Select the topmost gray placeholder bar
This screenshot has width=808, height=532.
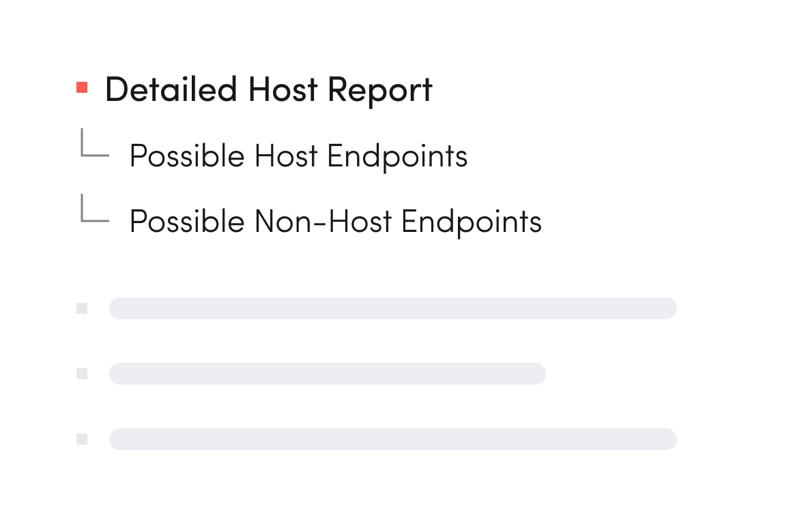[x=392, y=308]
